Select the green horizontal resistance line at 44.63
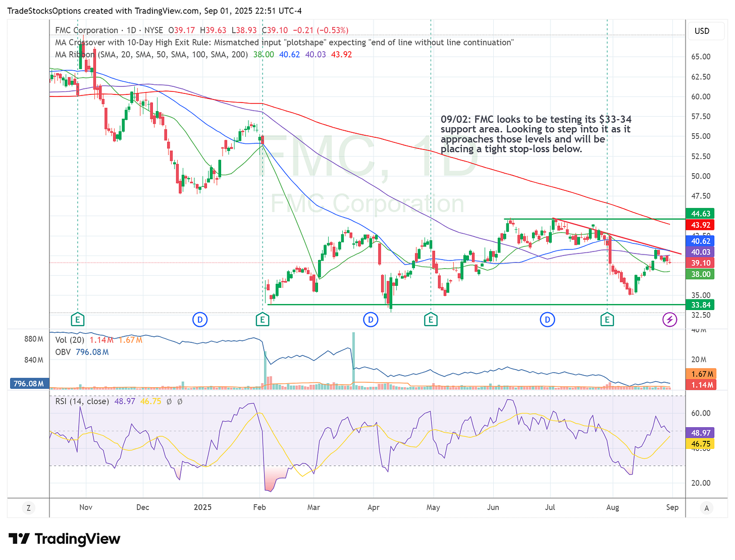The height and width of the screenshot is (560, 735). 595,219
